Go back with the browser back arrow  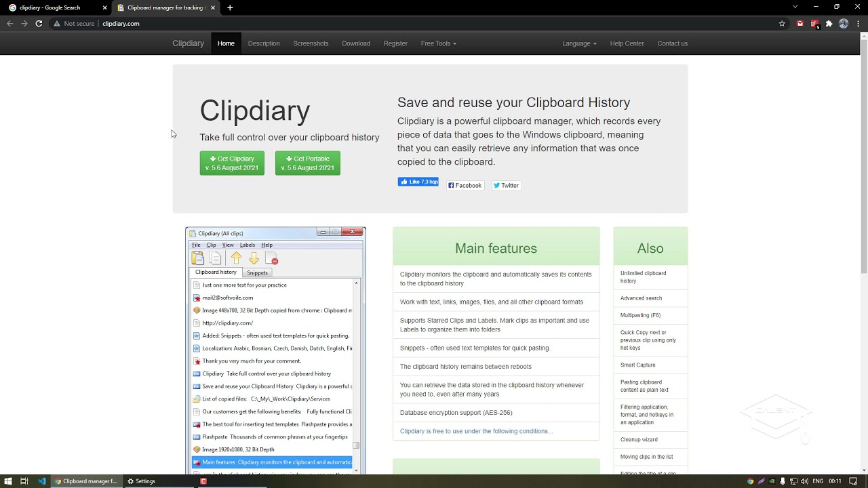pyautogui.click(x=9, y=23)
